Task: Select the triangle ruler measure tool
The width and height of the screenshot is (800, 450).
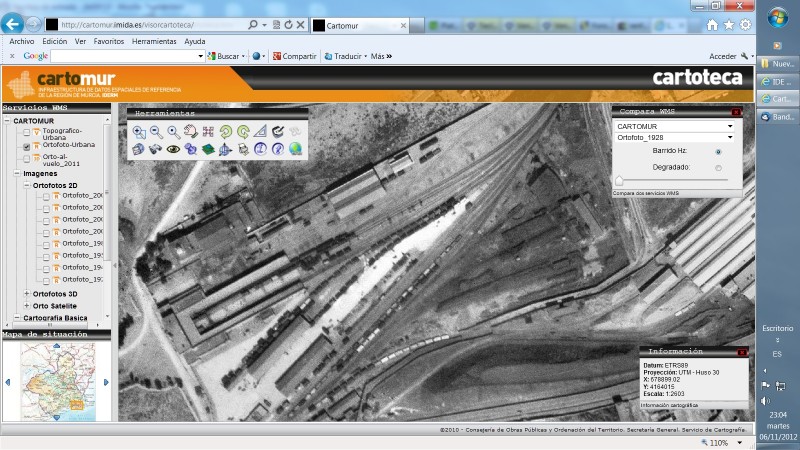Action: pyautogui.click(x=260, y=132)
